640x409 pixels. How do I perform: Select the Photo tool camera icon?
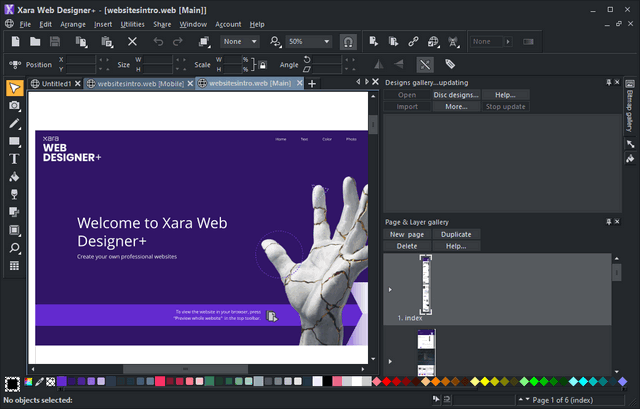click(x=14, y=106)
